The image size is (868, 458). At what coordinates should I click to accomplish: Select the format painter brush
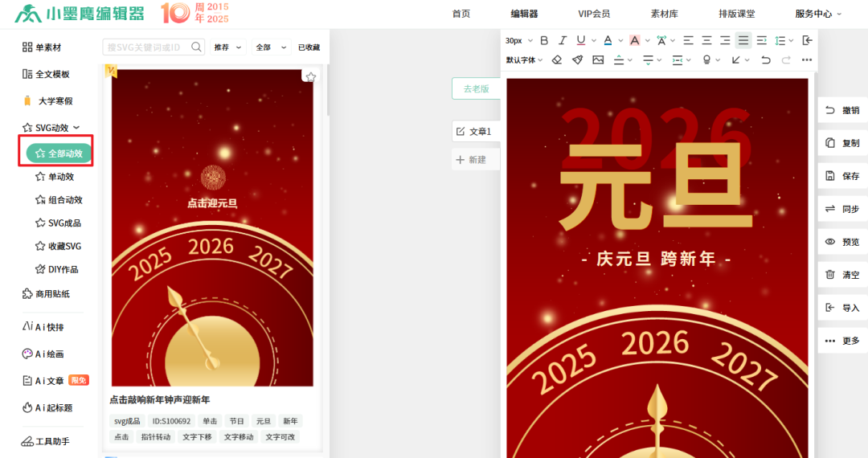[577, 59]
